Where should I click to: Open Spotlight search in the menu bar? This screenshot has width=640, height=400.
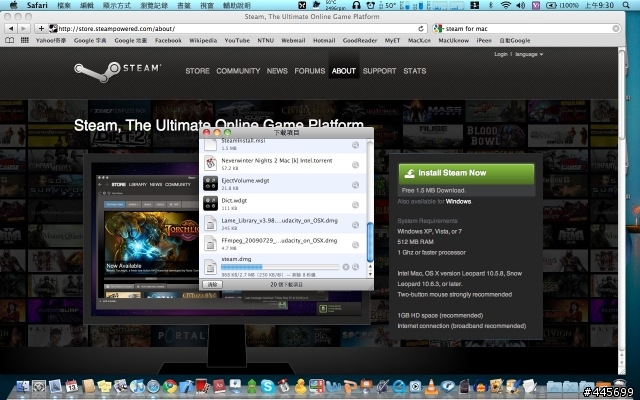[626, 5]
